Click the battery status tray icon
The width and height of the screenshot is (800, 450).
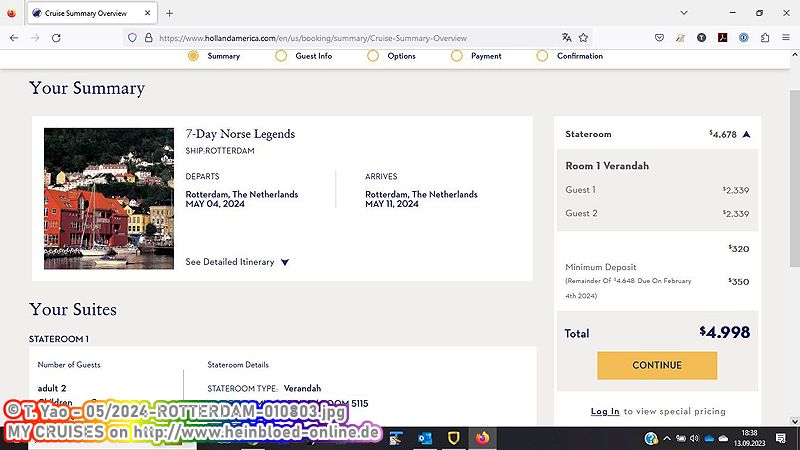(x=681, y=438)
